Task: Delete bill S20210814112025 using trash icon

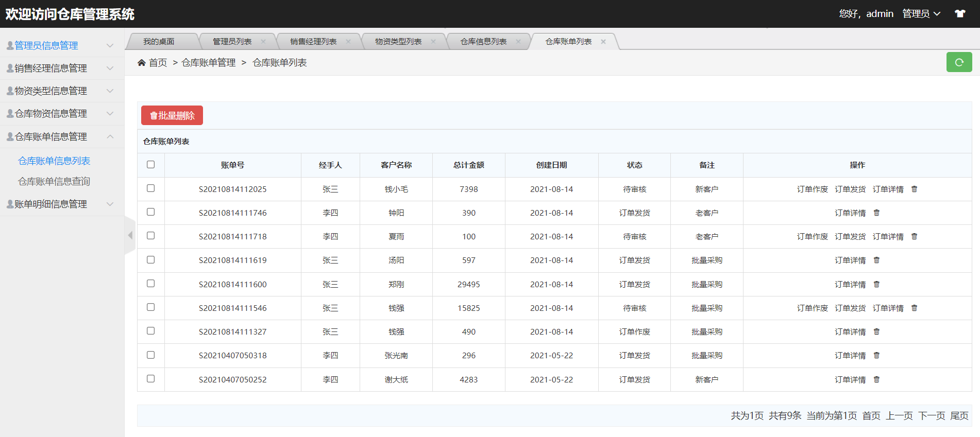Action: coord(914,189)
